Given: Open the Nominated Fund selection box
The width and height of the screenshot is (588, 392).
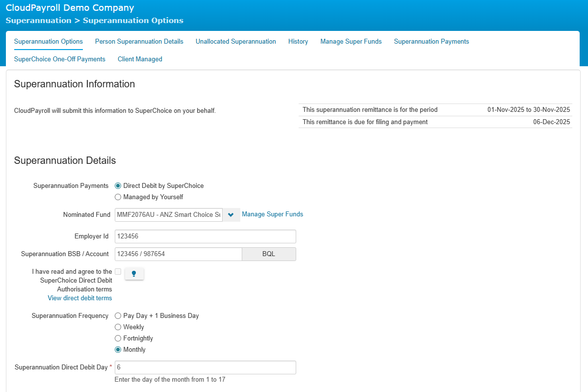Looking at the screenshot, I should 169,215.
